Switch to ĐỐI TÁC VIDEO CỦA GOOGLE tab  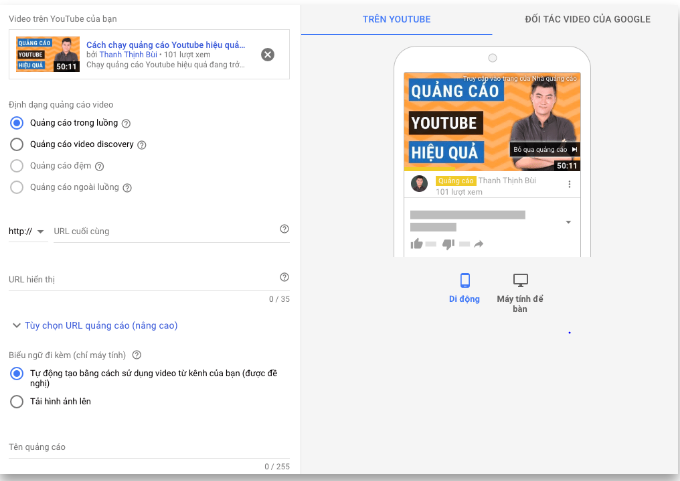point(588,19)
